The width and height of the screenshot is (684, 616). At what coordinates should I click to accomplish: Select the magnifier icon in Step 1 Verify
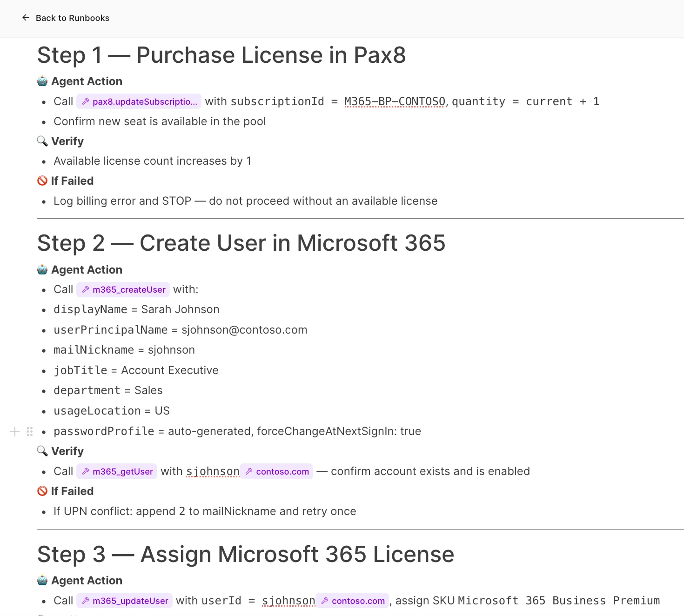42,141
